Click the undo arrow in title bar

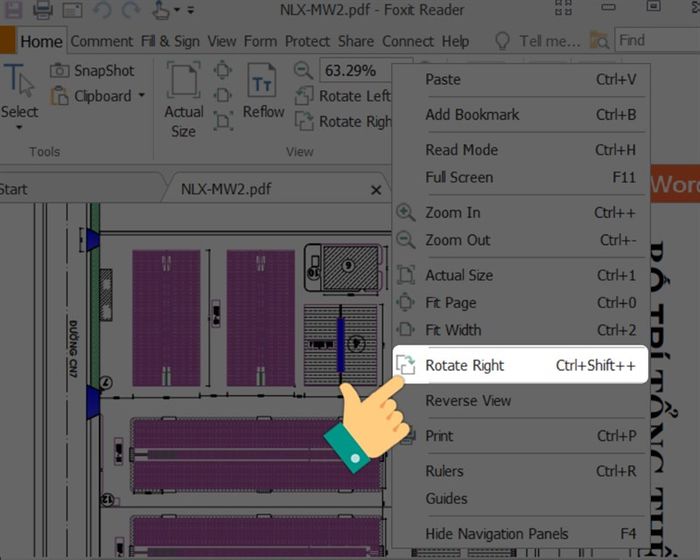(101, 11)
